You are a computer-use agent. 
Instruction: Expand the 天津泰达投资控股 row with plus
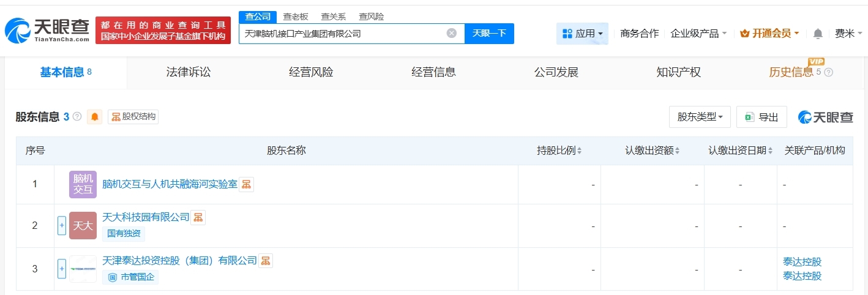click(61, 269)
